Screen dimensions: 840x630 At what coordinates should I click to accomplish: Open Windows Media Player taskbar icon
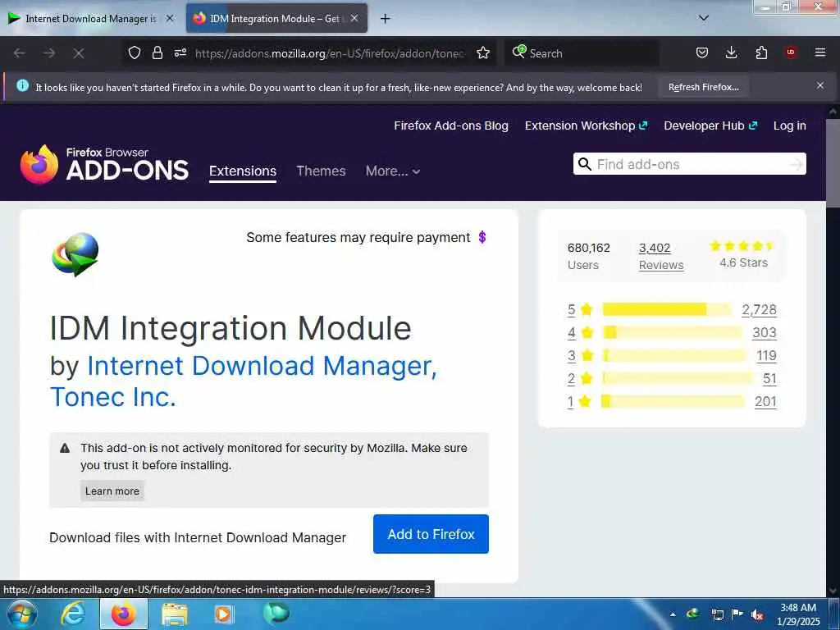tap(223, 614)
